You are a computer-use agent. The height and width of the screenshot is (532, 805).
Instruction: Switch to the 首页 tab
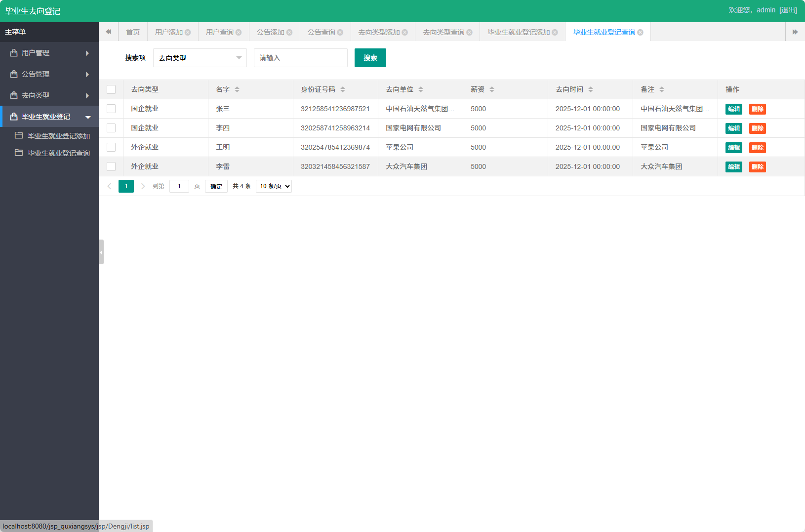click(132, 32)
